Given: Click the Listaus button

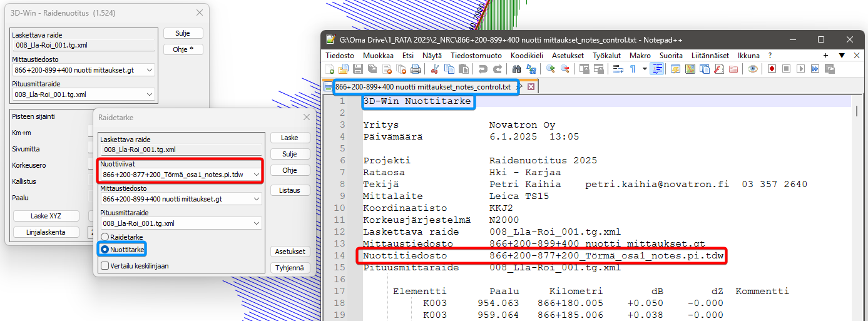Looking at the screenshot, I should (x=290, y=190).
